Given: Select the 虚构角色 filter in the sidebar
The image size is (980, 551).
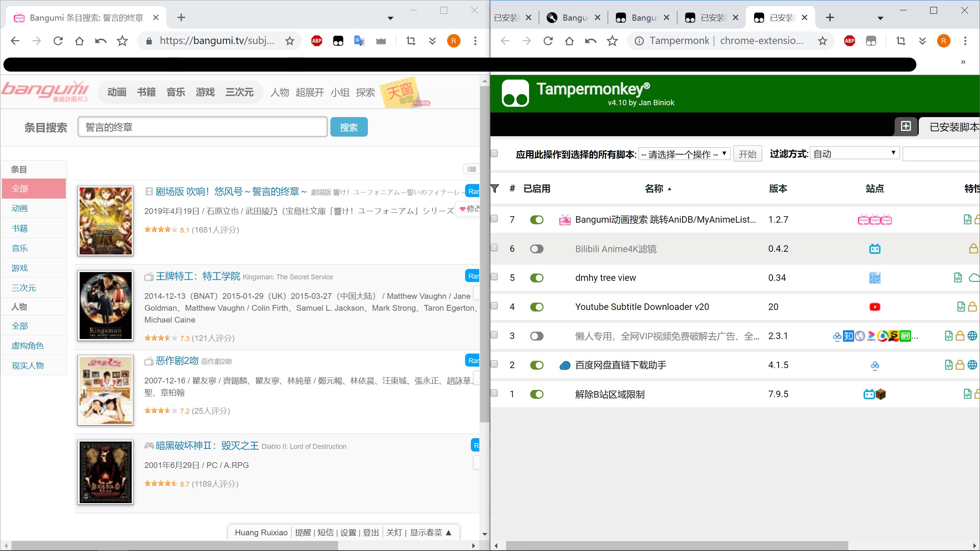Looking at the screenshot, I should click(34, 346).
